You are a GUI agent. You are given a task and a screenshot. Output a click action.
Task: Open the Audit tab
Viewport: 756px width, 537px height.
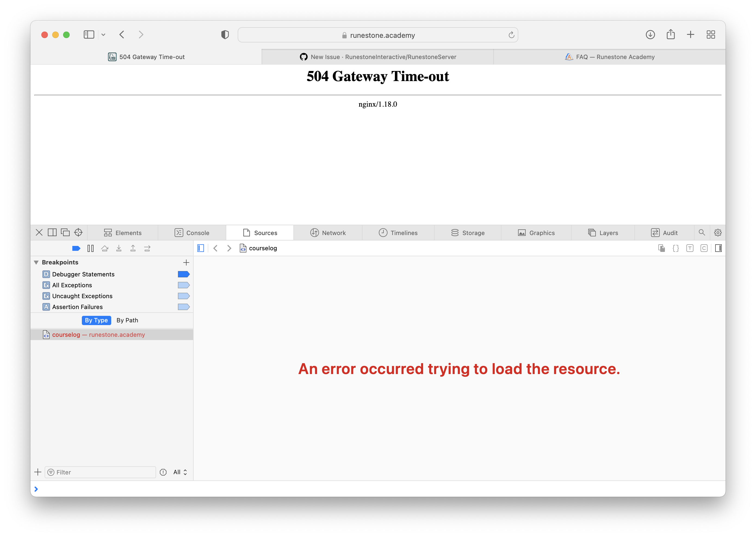(664, 233)
